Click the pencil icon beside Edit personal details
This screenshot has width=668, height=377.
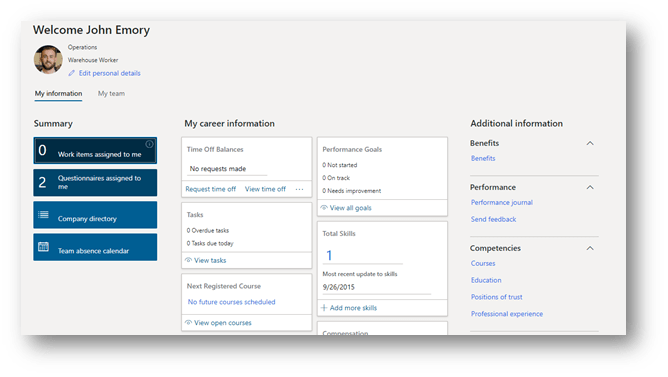coord(72,73)
